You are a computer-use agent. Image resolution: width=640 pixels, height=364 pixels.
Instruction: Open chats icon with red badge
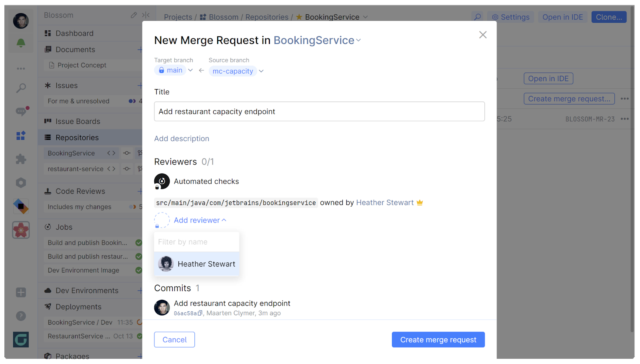click(22, 111)
